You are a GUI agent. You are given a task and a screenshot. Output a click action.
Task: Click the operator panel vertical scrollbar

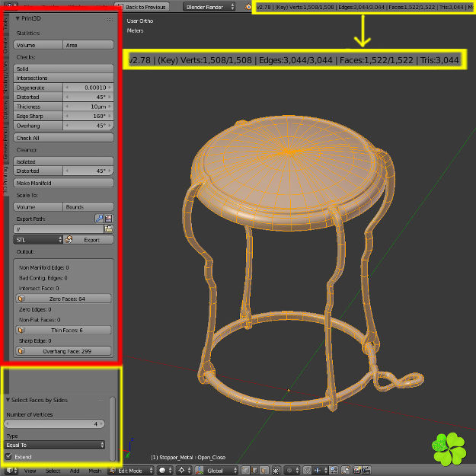112,427
